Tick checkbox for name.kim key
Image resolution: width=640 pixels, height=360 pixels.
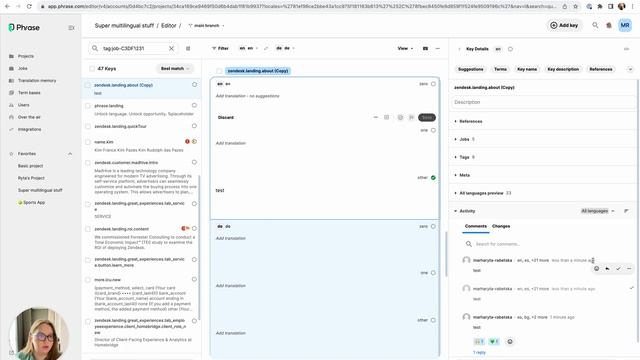point(88,142)
